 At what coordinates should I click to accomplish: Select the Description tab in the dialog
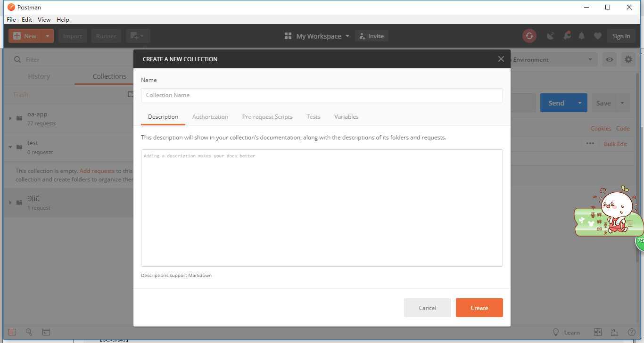click(x=163, y=116)
